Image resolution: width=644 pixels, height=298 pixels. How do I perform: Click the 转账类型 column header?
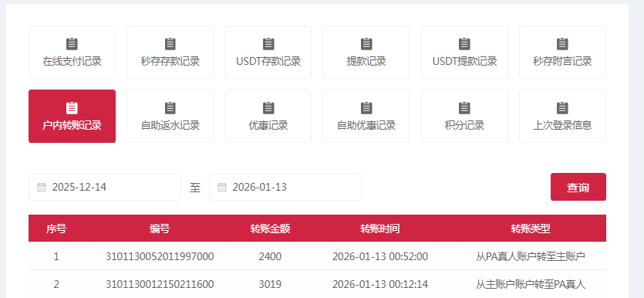point(530,229)
